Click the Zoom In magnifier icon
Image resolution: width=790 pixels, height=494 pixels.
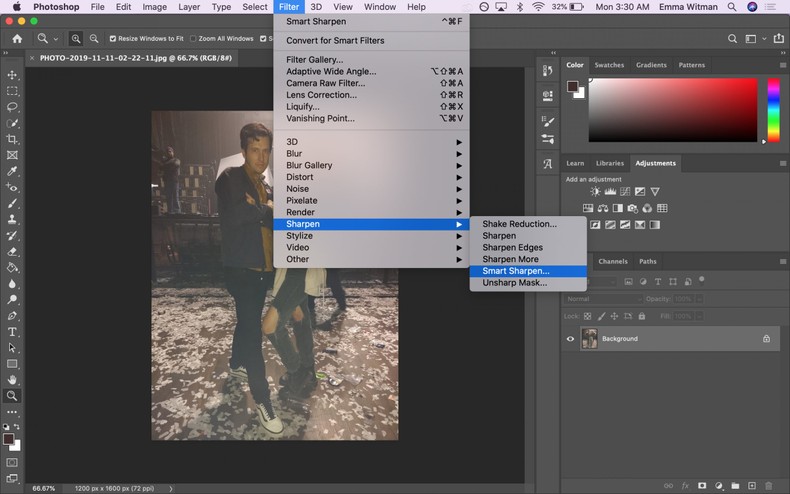tap(76, 39)
